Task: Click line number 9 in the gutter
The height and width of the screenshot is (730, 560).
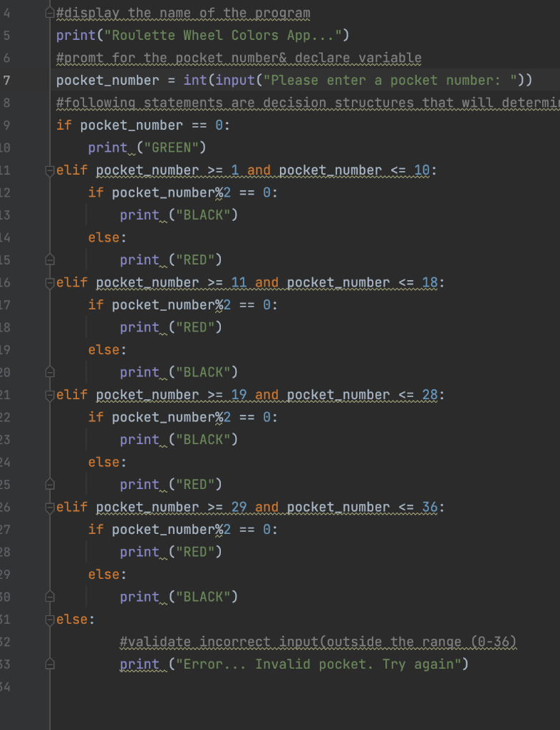Action: point(6,125)
